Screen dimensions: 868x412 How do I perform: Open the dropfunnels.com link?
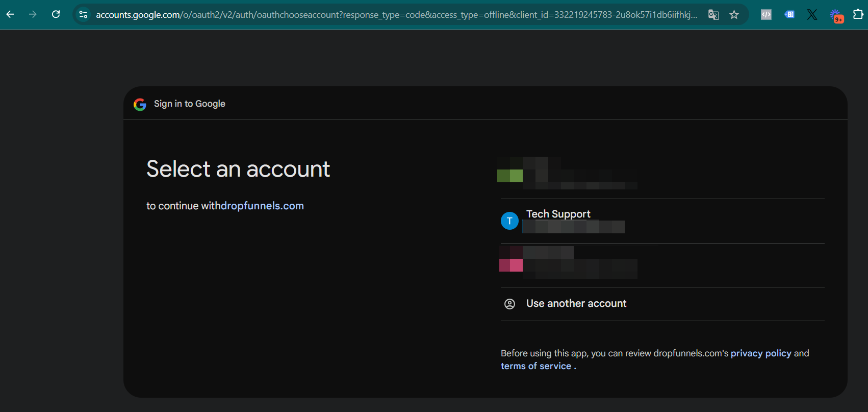(262, 206)
